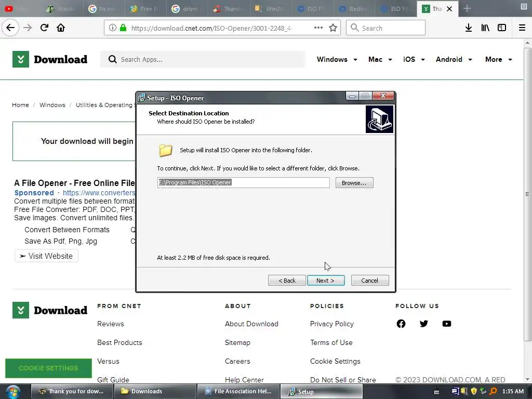Click Browse to choose install folder
Viewport: 532px width, 399px height.
tap(354, 182)
